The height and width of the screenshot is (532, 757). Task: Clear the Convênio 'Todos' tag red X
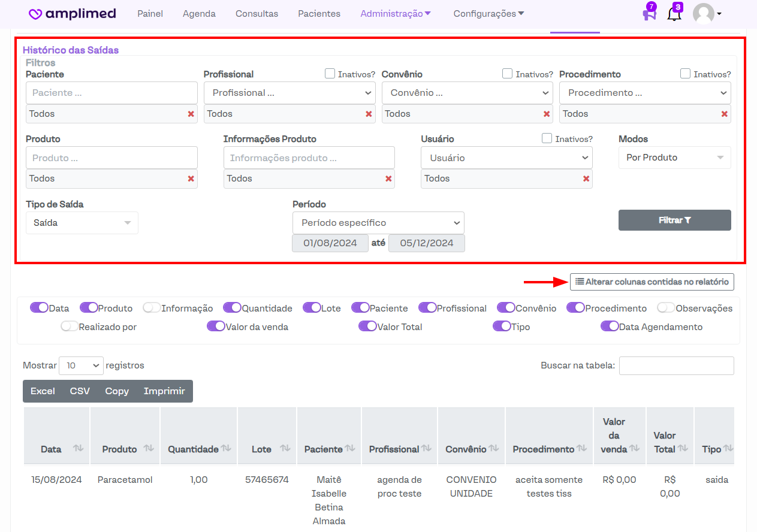pos(547,114)
